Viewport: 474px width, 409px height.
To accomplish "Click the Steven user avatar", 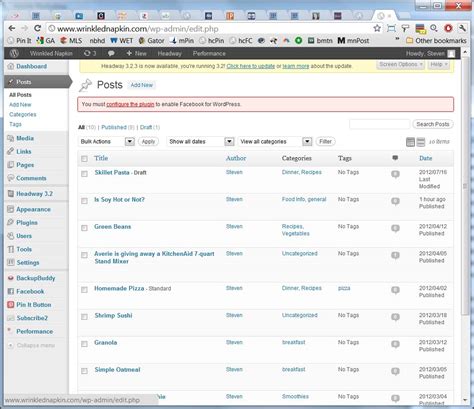I will tap(451, 54).
